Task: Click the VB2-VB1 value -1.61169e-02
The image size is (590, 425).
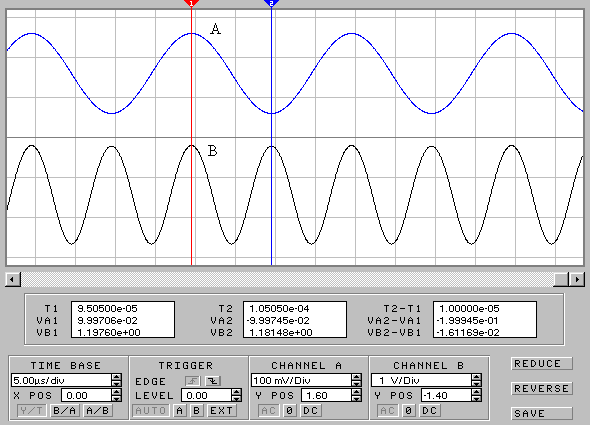Action: click(468, 333)
